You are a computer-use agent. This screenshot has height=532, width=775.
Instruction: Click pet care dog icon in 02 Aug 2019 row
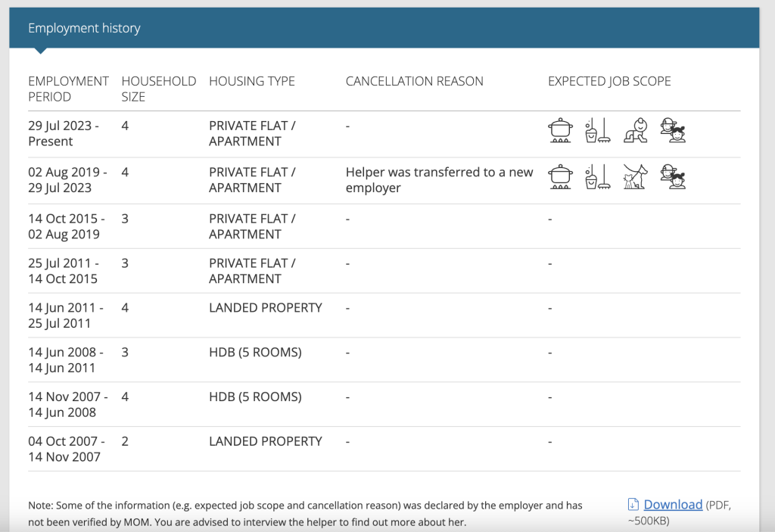636,177
